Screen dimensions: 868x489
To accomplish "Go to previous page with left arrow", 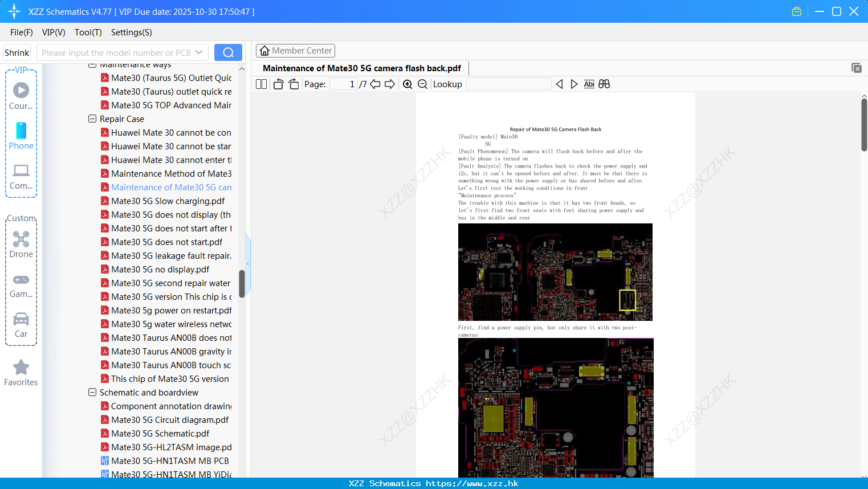I will point(375,84).
